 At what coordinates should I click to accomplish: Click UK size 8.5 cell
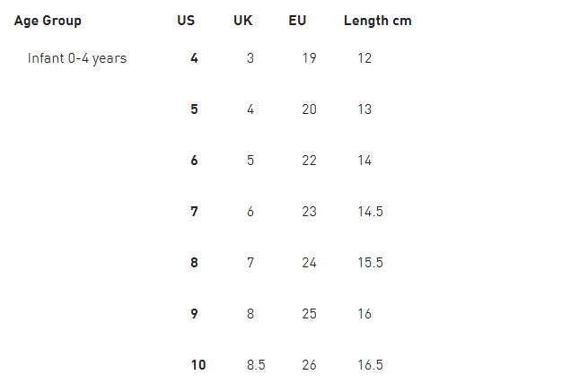click(256, 365)
